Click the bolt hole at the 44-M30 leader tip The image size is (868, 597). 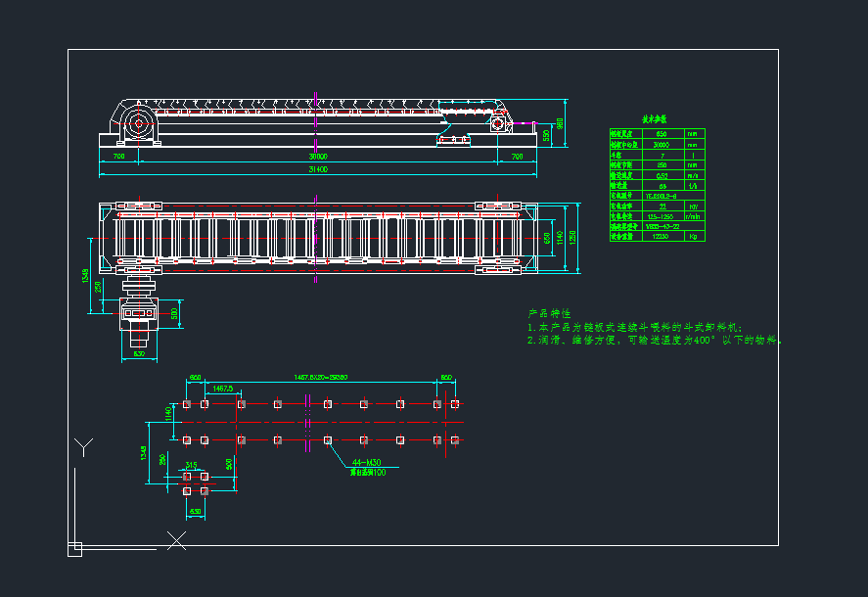coord(328,440)
